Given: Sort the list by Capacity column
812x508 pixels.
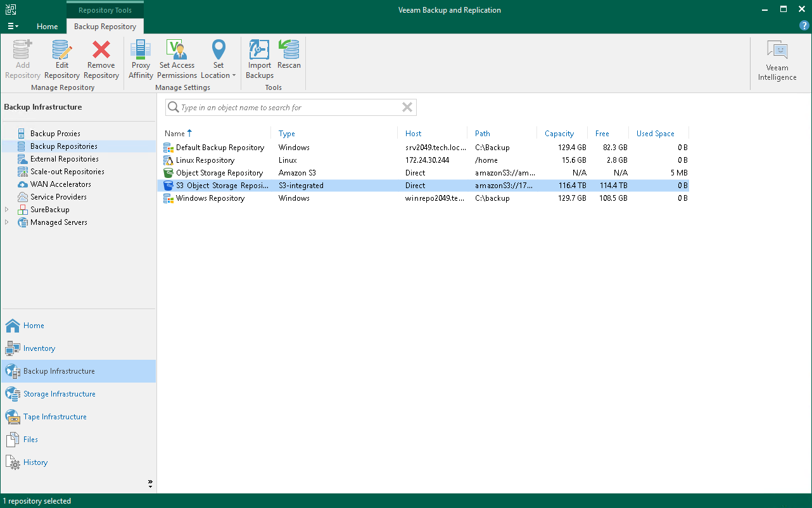Looking at the screenshot, I should click(559, 134).
